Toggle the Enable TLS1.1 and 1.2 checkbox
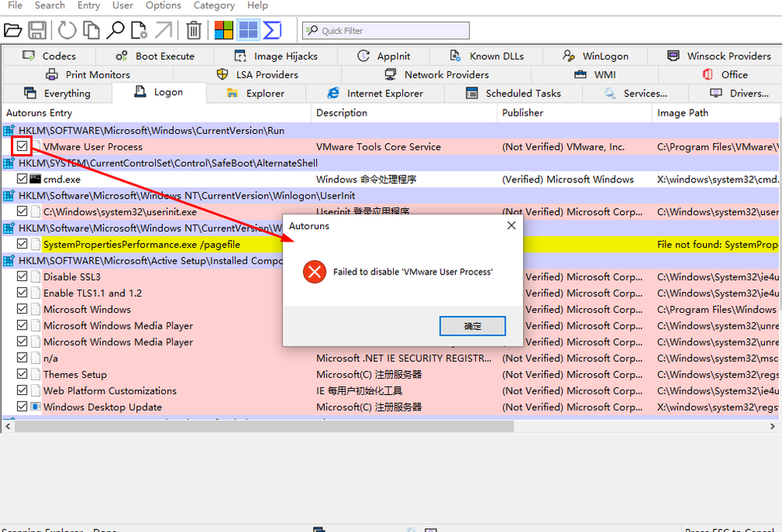 (22, 293)
